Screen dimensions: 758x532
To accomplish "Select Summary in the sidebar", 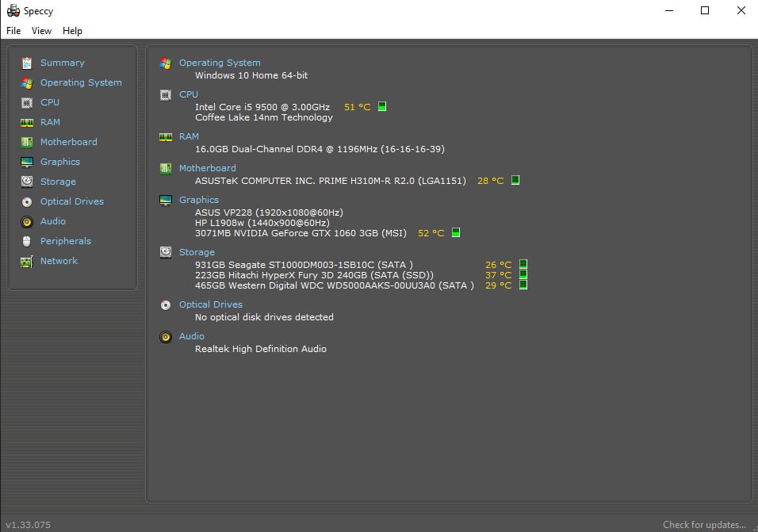I will [x=63, y=63].
